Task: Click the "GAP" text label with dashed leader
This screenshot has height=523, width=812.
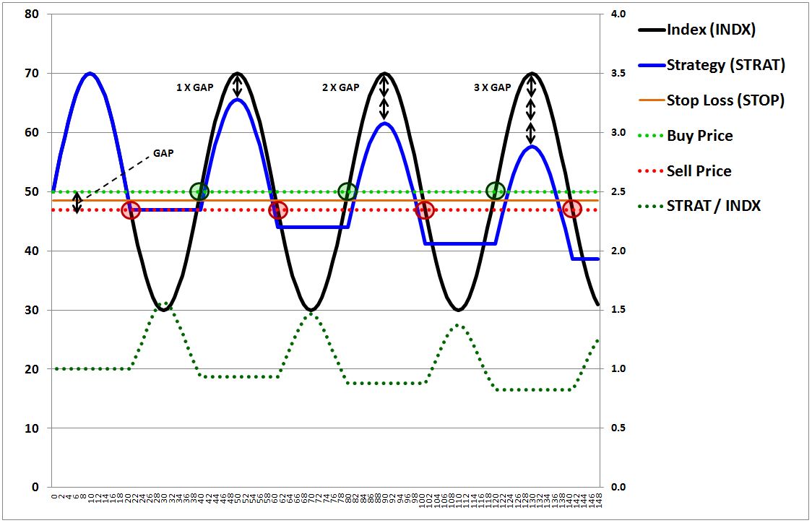Action: pos(163,153)
